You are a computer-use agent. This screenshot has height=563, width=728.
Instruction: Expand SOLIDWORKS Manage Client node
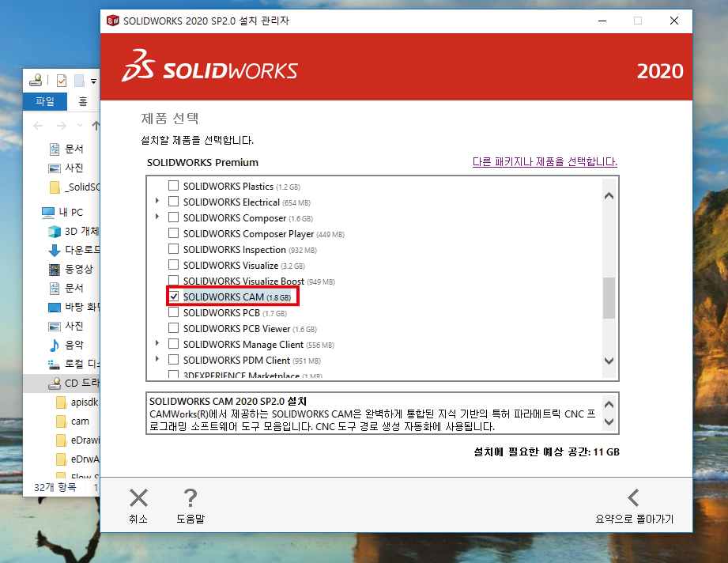tap(157, 343)
